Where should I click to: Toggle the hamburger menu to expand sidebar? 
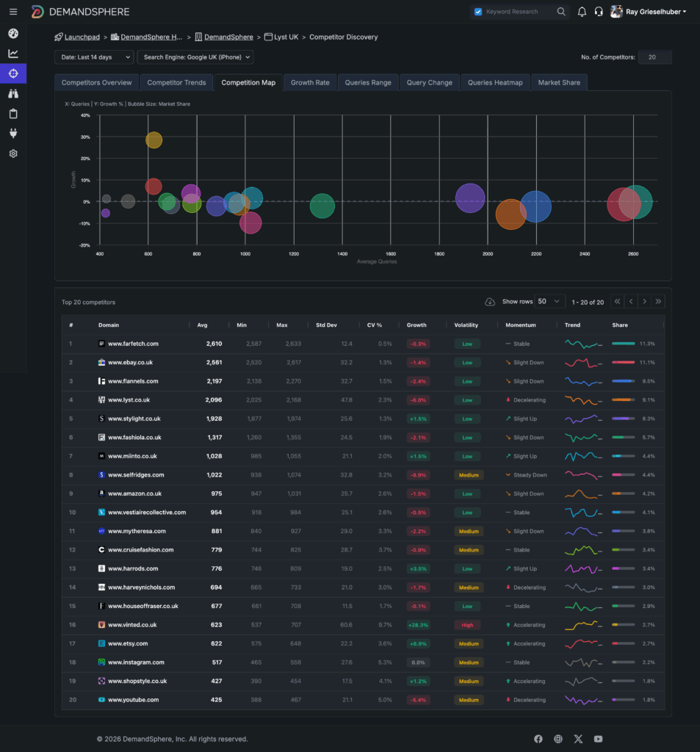tap(13, 12)
